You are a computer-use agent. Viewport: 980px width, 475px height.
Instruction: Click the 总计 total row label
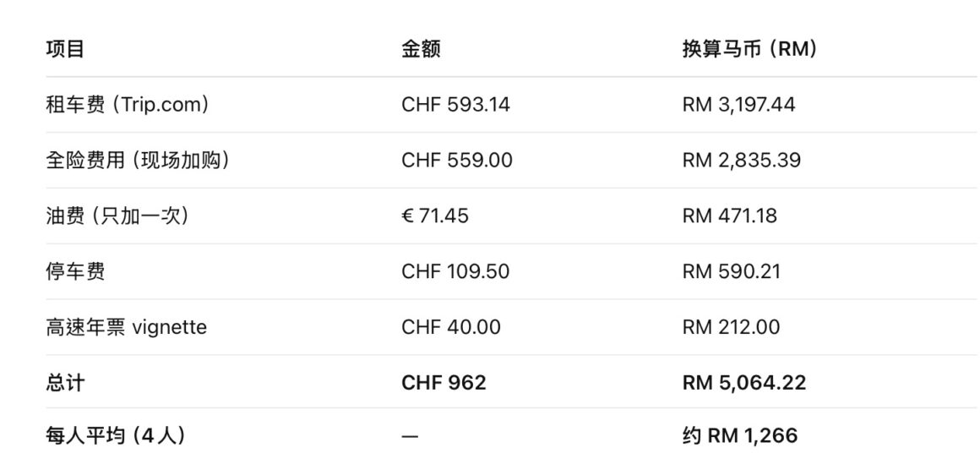[x=65, y=383]
